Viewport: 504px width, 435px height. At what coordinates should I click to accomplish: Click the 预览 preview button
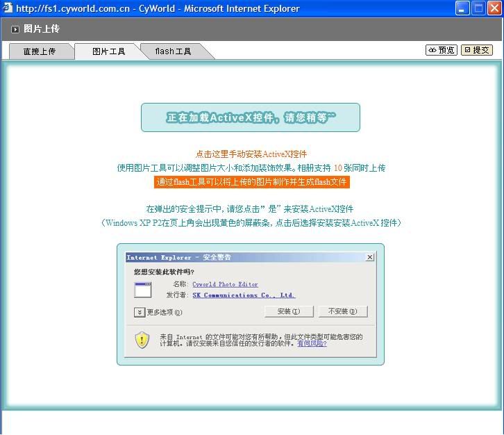442,50
